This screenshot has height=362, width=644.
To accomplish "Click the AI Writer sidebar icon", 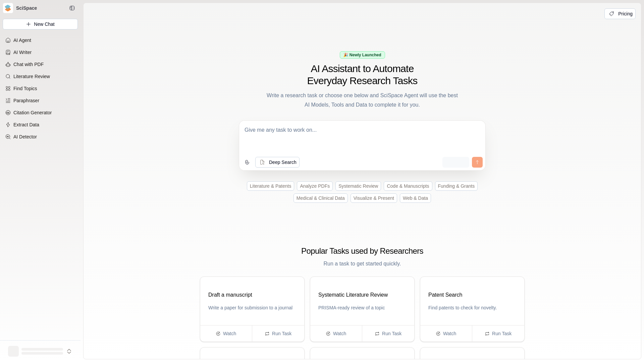I will [8, 52].
